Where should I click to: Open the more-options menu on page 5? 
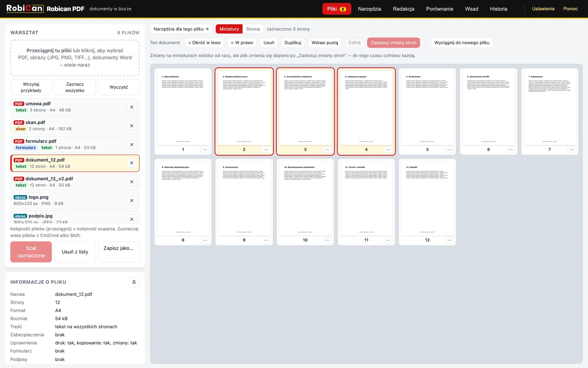449,149
